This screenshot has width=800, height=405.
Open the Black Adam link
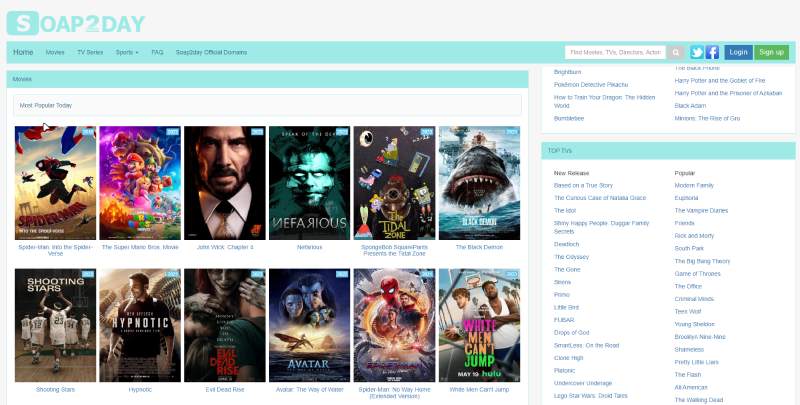[x=690, y=106]
